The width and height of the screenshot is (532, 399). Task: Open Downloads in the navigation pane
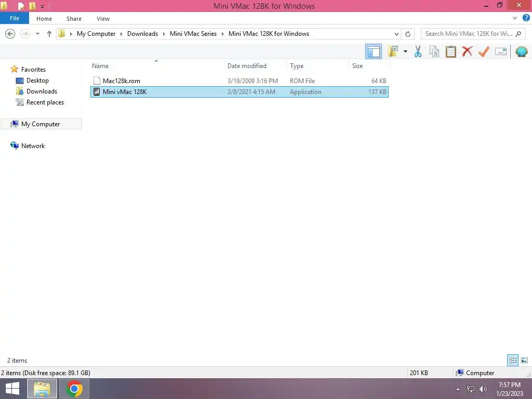pyautogui.click(x=42, y=91)
